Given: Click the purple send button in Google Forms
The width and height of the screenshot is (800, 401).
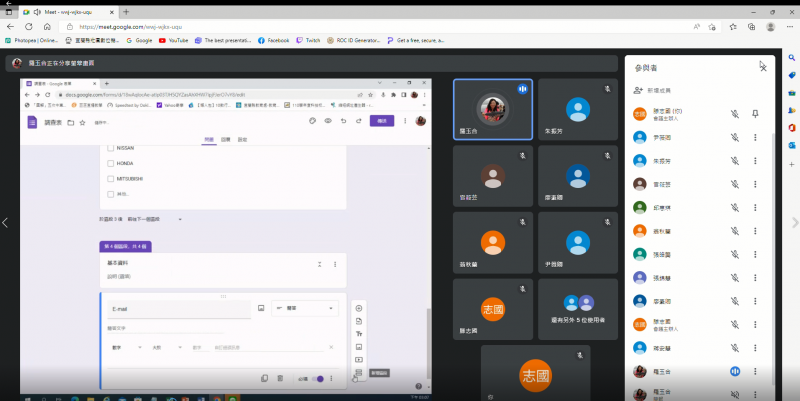Looking at the screenshot, I should coord(380,121).
